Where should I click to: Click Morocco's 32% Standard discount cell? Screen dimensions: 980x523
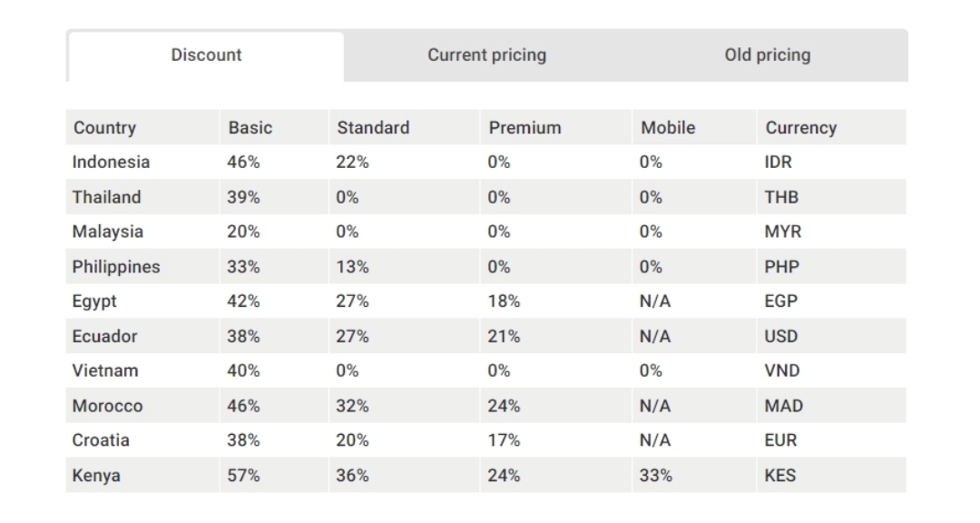(x=405, y=405)
